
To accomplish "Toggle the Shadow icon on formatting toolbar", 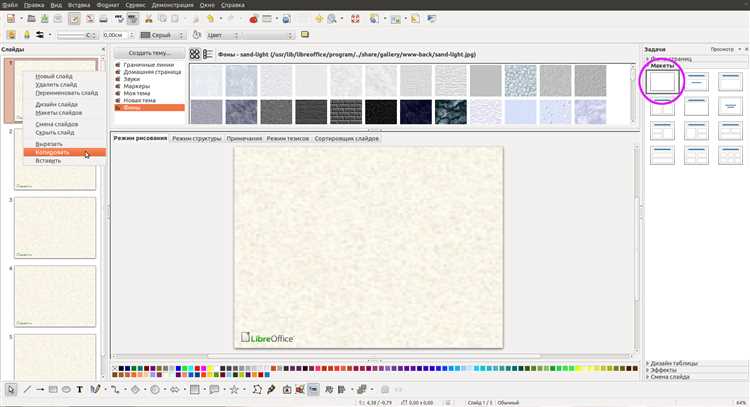I will click(305, 35).
